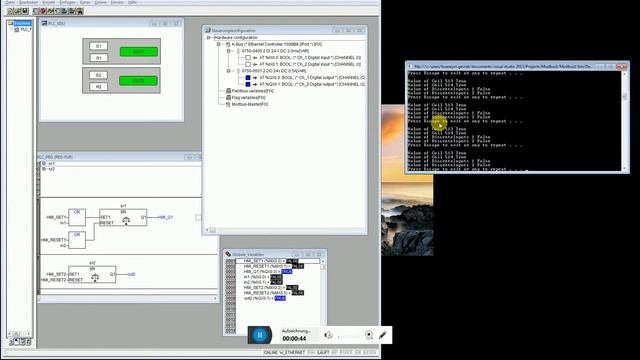
Task: Click the Steuerungskonfiguration window title icon
Action: 208,30
